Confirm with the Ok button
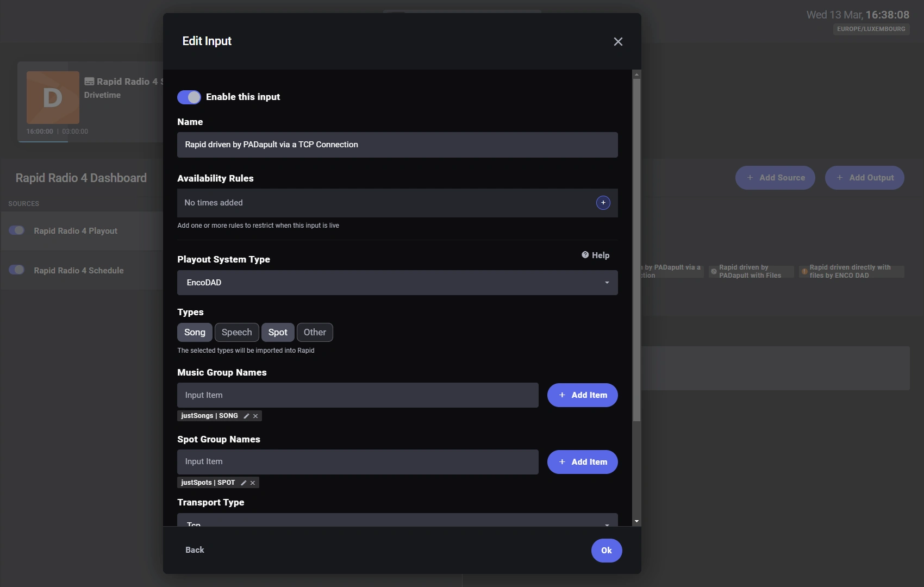 click(x=607, y=551)
